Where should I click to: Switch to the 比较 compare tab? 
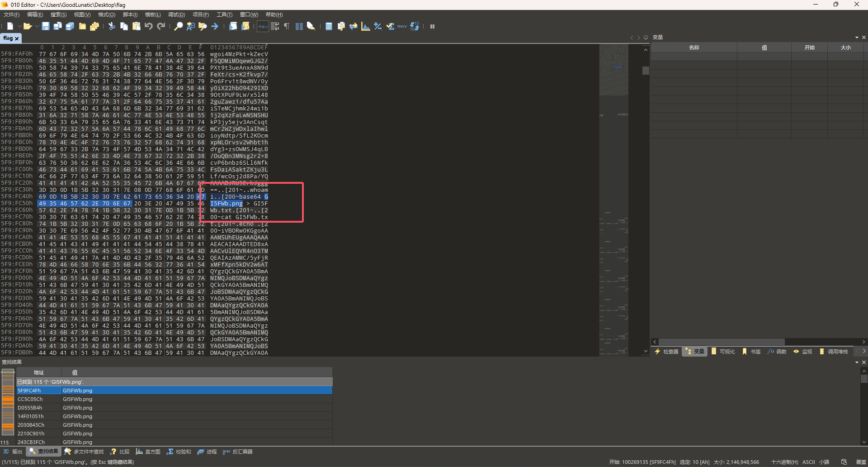(x=120, y=452)
